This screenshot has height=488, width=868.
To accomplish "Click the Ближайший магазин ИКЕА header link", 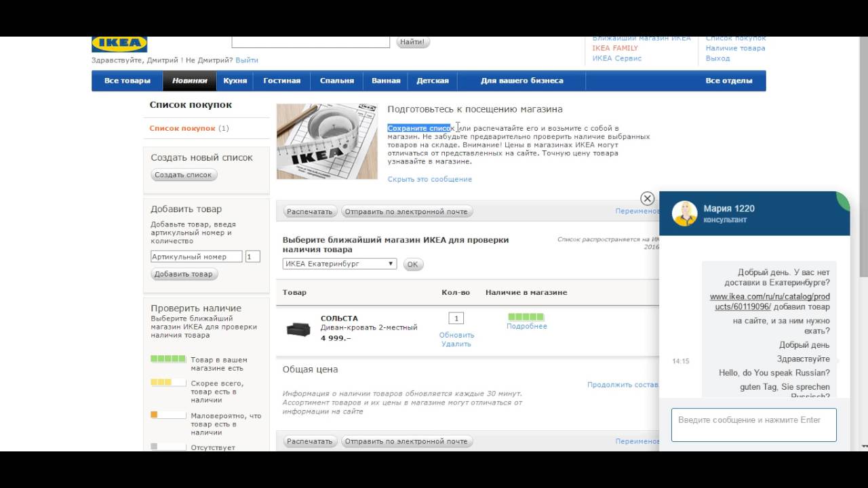I will pos(642,39).
